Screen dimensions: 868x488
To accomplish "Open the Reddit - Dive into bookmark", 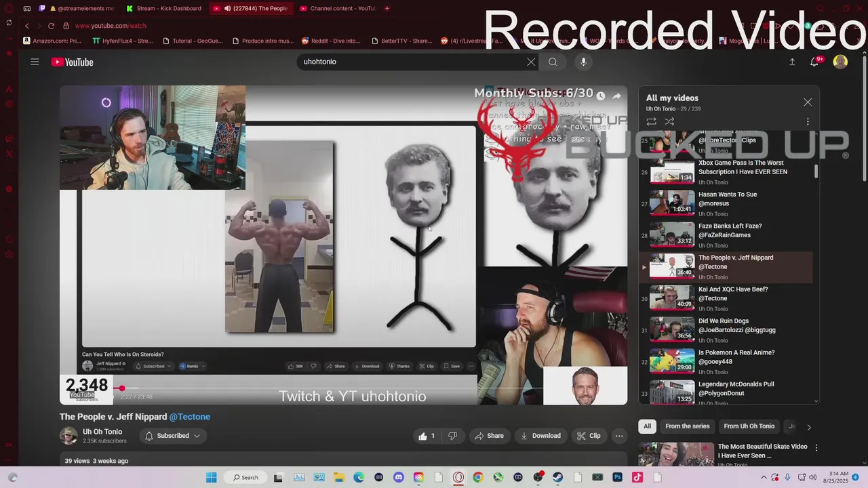I will [331, 41].
